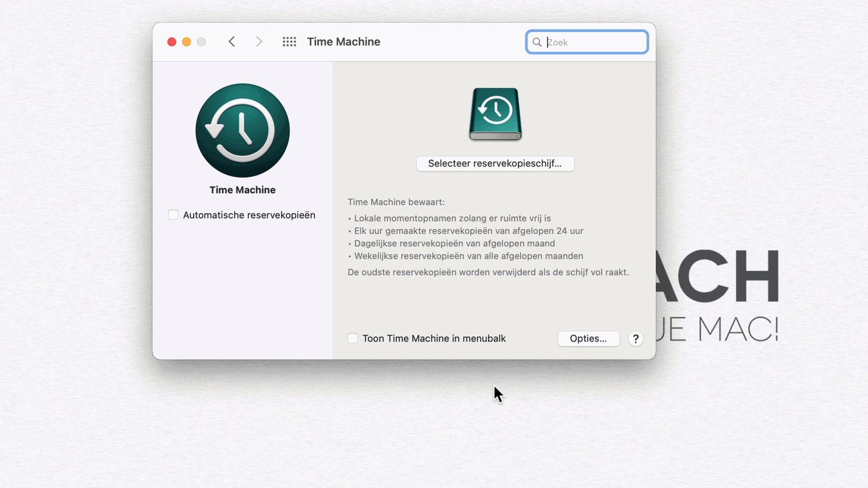The image size is (868, 488).
Task: Click 'Lokale momentopnamen zolang er ruimte vrij is'
Action: 452,218
